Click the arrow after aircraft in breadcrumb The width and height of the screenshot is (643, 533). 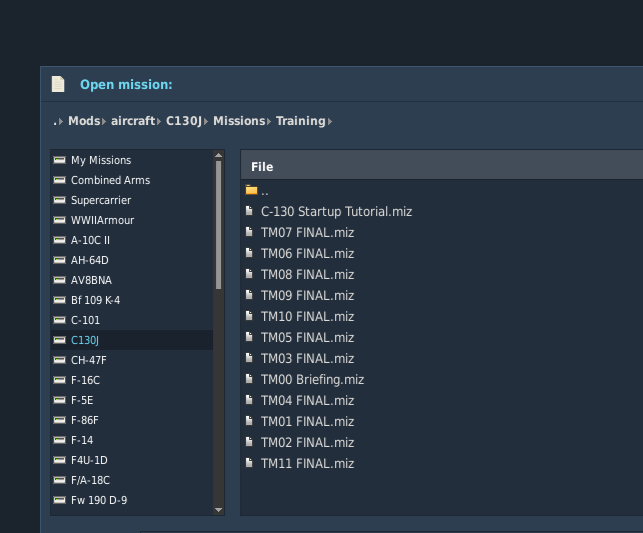(159, 121)
